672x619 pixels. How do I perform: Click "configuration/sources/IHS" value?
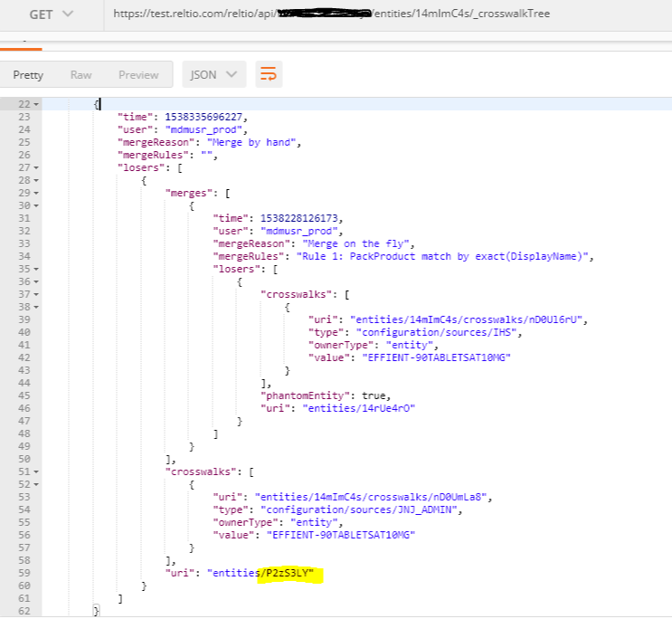[436, 332]
